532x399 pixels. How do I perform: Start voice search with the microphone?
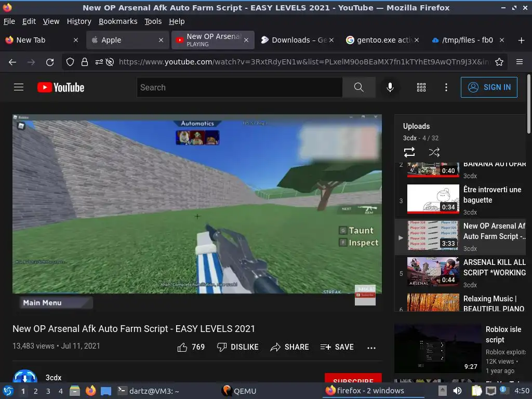(390, 87)
